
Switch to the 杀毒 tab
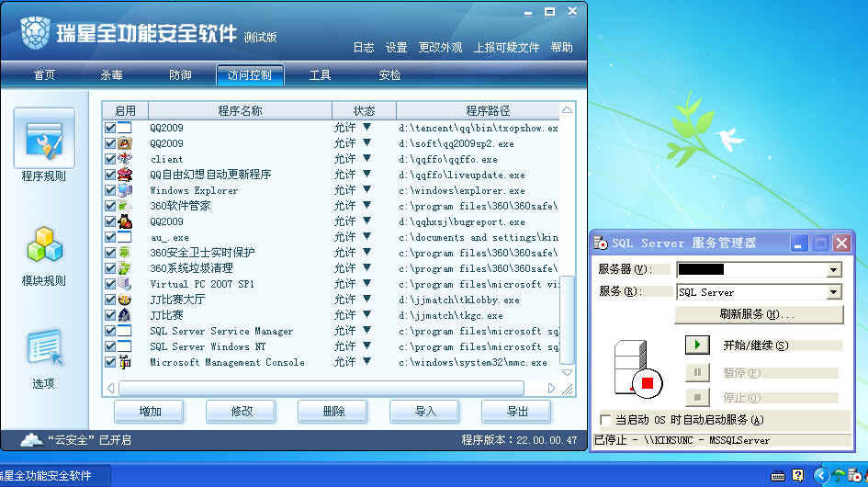[x=111, y=74]
